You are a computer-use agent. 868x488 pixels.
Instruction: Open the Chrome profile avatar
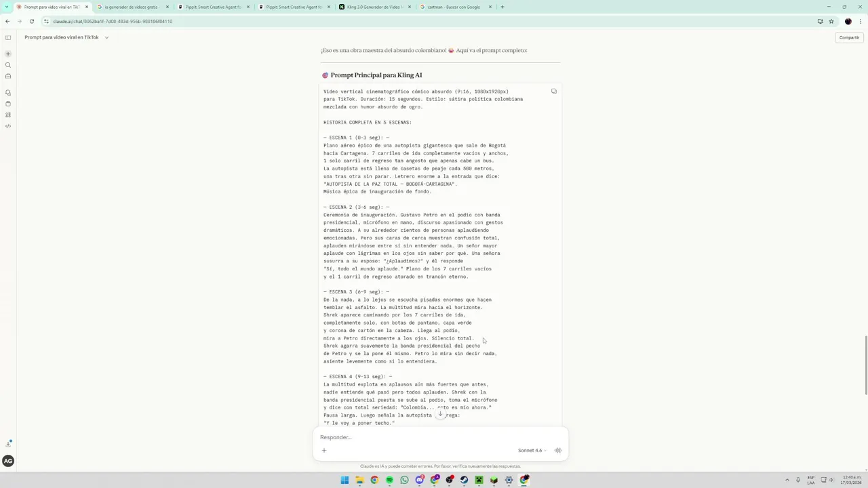[848, 21]
